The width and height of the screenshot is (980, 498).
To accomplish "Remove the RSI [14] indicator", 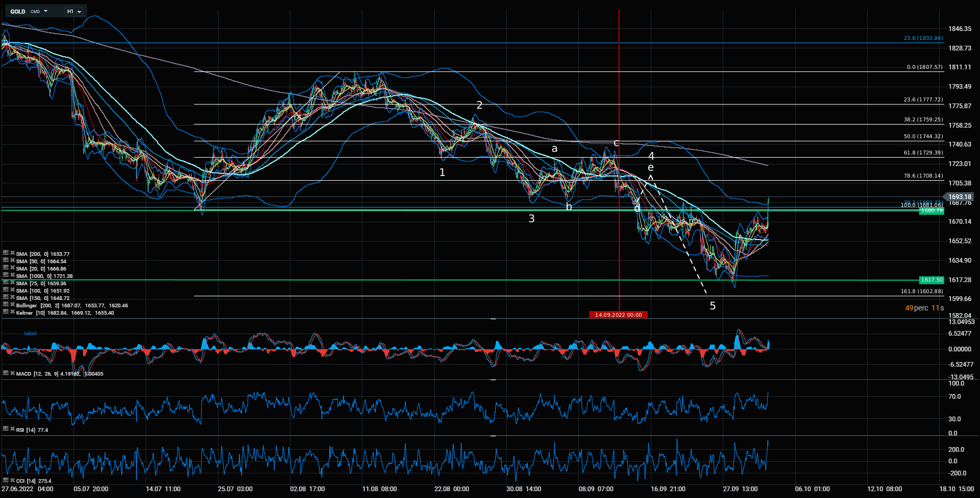I will (x=12, y=429).
